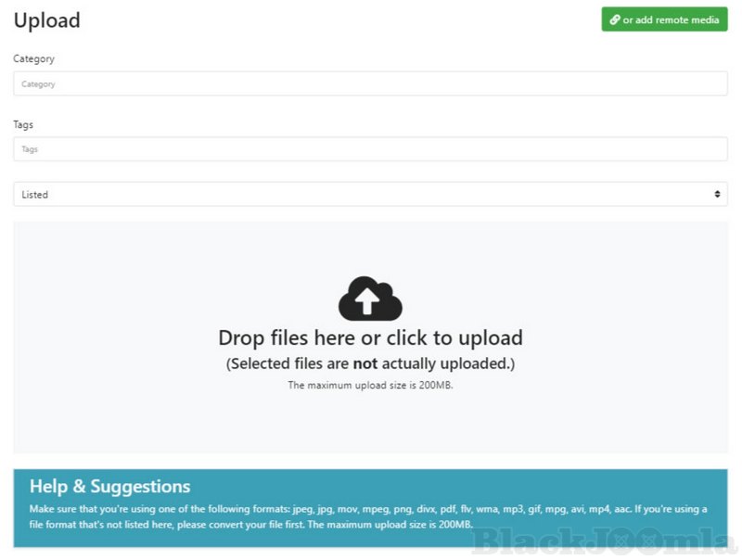Open the Listed visibility dropdown
Viewport: 742px width, 560px height.
370,194
